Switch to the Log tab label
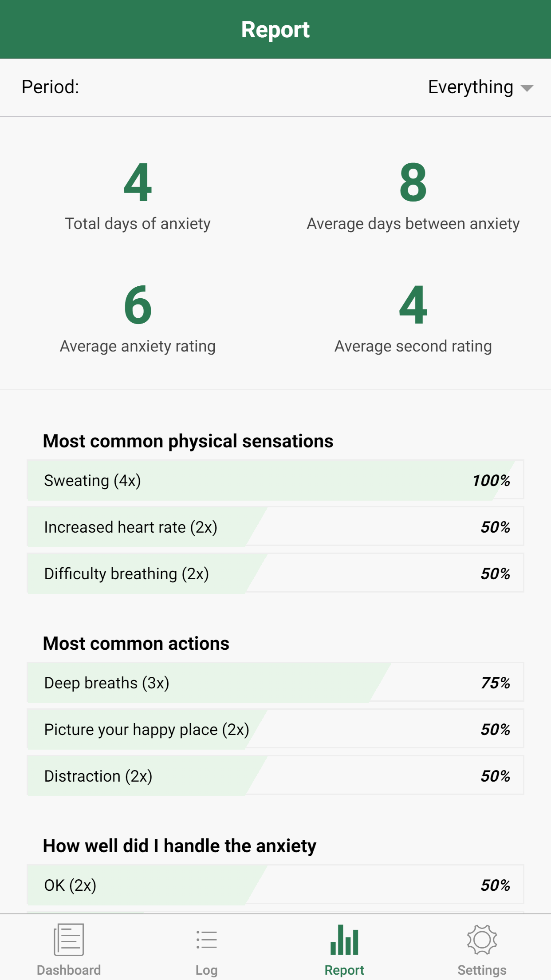Screen dimensions: 551x980 206,970
